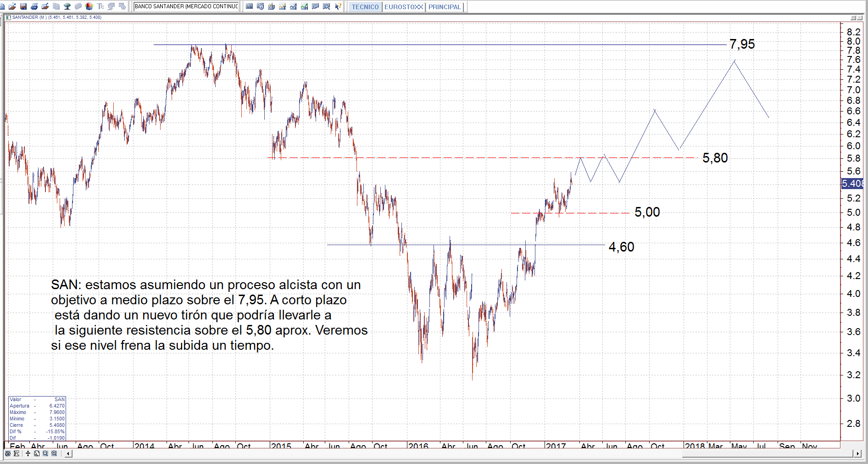Click the 2015 year label on time axis
Viewport: 868px width, 464px height.
(281, 446)
